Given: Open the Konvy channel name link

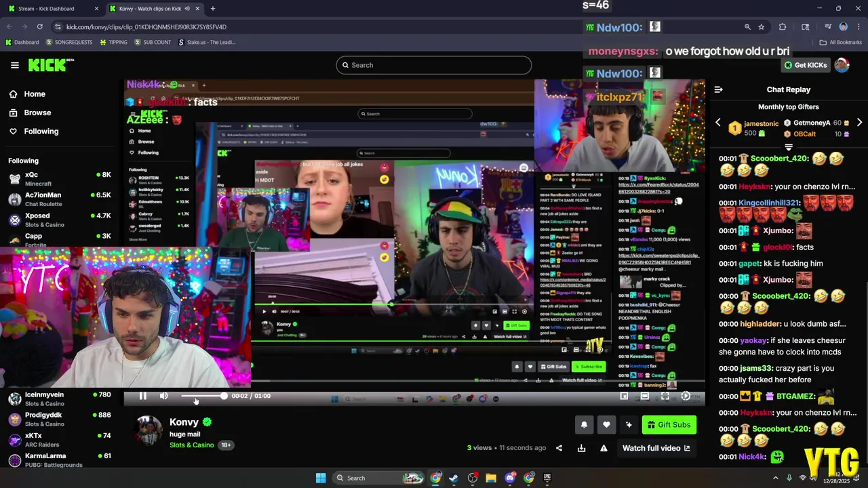Looking at the screenshot, I should [184, 422].
